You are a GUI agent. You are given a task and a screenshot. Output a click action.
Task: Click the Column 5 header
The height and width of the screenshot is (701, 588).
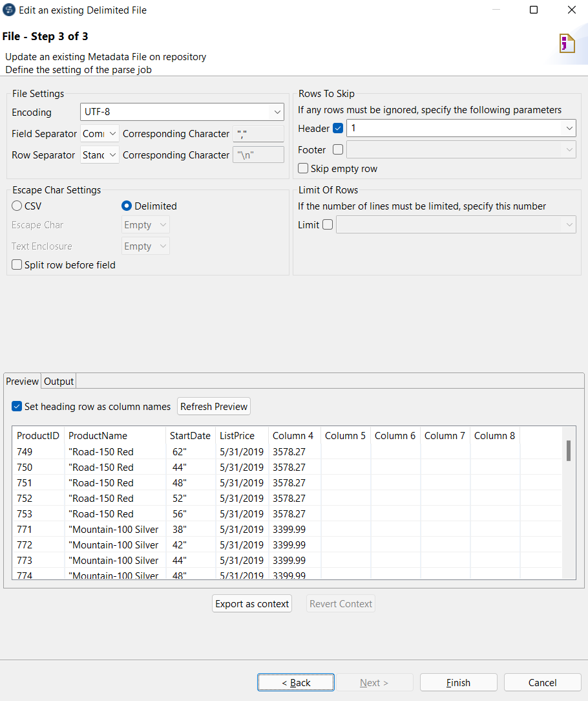click(346, 435)
